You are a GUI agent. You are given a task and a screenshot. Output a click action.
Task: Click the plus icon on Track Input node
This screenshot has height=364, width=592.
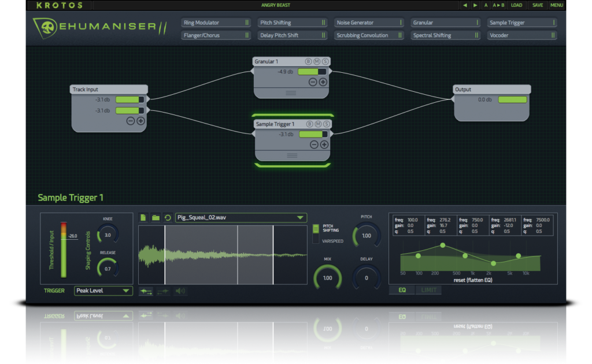pos(140,121)
